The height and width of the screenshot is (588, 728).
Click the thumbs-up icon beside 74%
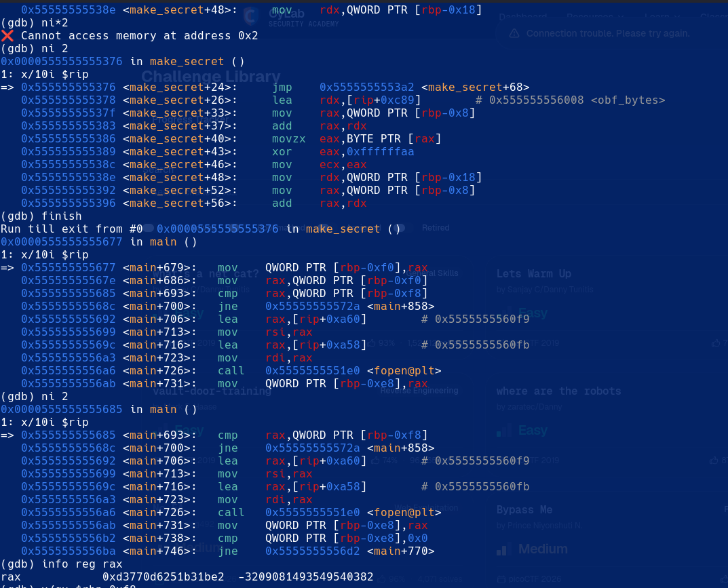375,460
